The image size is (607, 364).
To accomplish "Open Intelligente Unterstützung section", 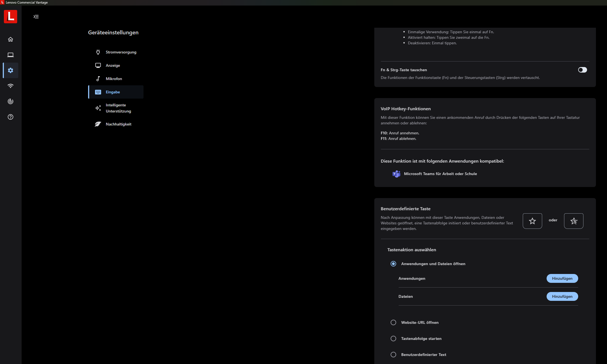I will [118, 108].
